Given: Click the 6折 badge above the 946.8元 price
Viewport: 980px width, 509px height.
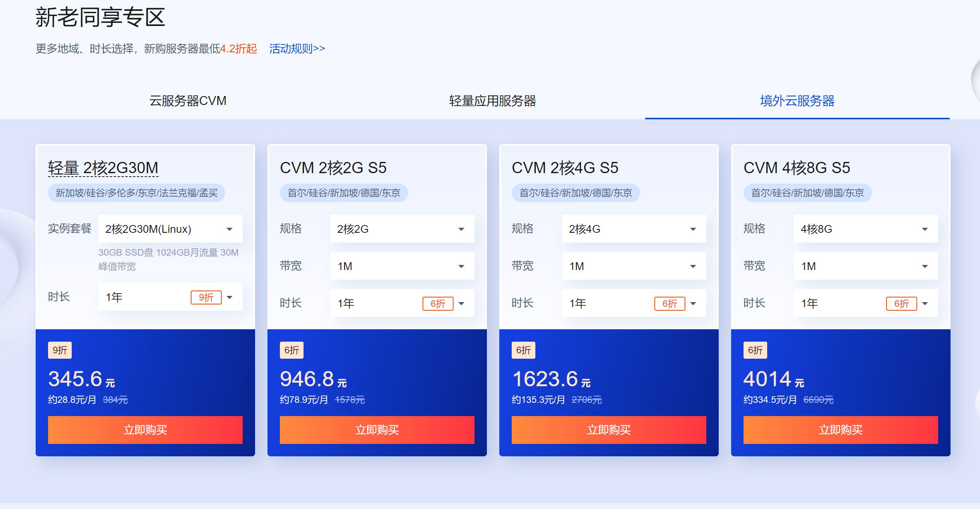Looking at the screenshot, I should pos(292,350).
